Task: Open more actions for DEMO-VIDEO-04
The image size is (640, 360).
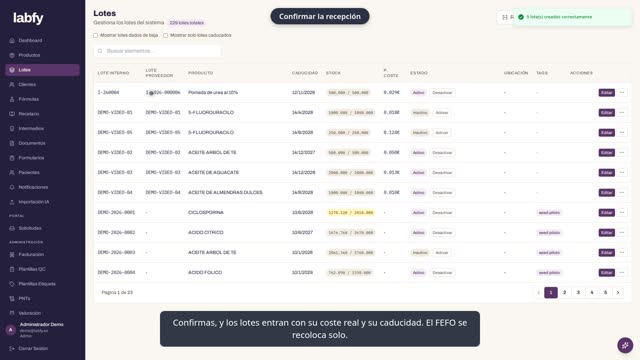Action: tap(622, 193)
